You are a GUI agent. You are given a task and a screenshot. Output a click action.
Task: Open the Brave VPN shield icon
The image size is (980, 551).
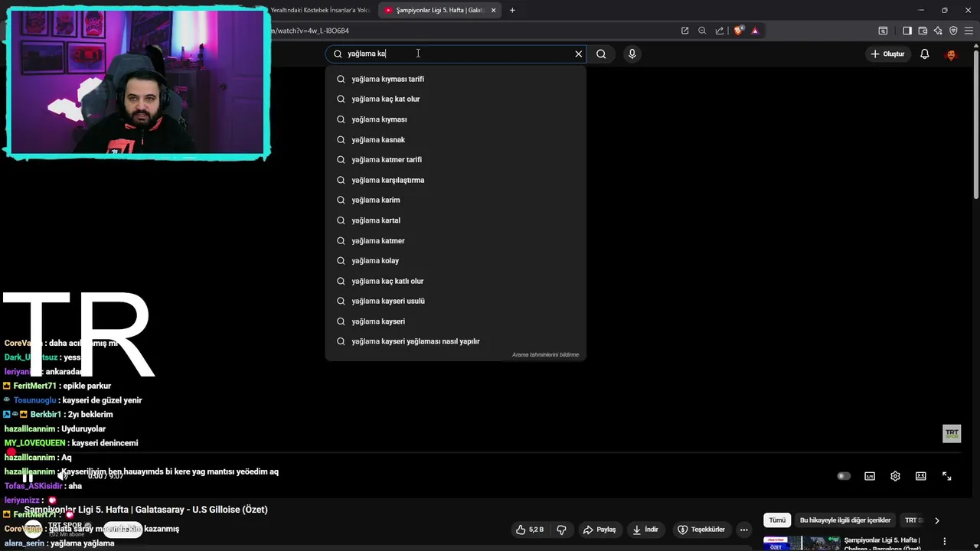(953, 31)
